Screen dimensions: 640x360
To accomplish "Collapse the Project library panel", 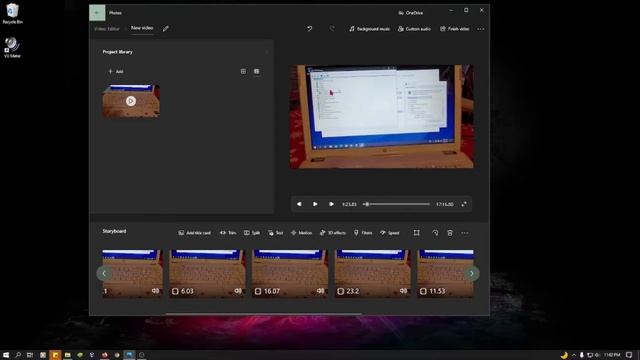I will 267,52.
